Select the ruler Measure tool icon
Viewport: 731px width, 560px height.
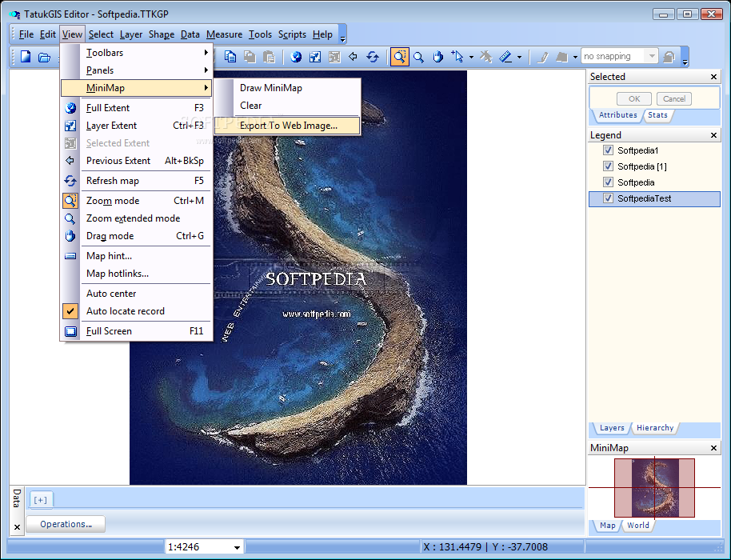505,57
